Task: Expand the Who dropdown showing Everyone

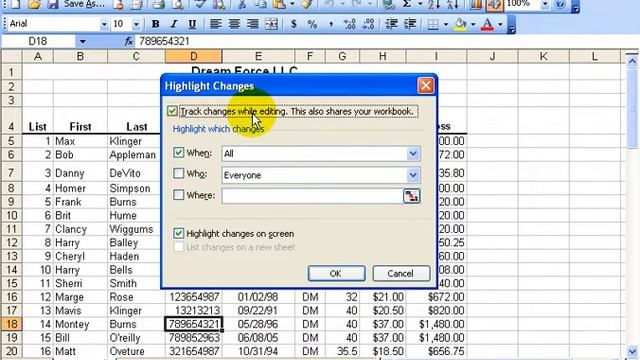Action: coord(413,175)
